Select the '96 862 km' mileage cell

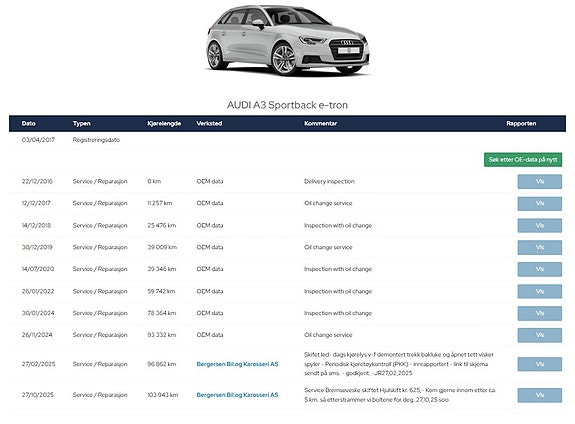pyautogui.click(x=161, y=364)
